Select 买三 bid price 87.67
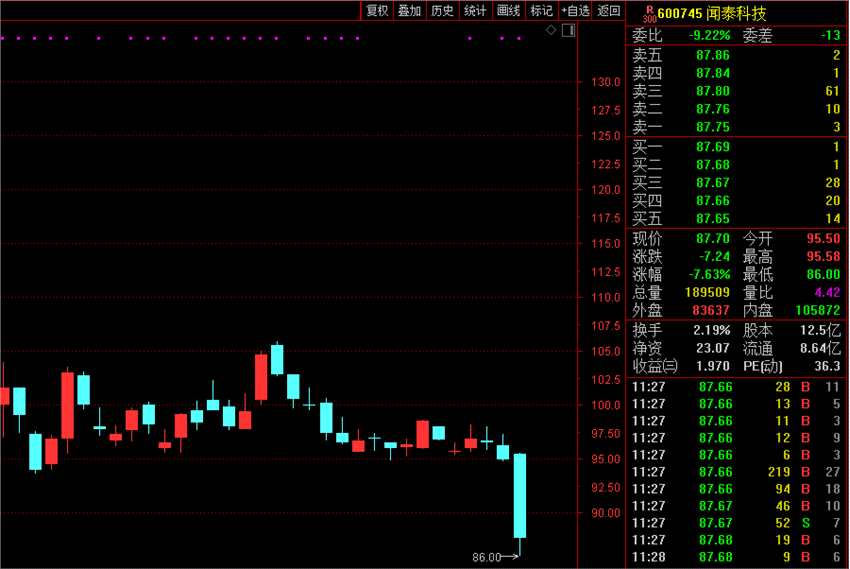850x569 pixels. click(713, 182)
